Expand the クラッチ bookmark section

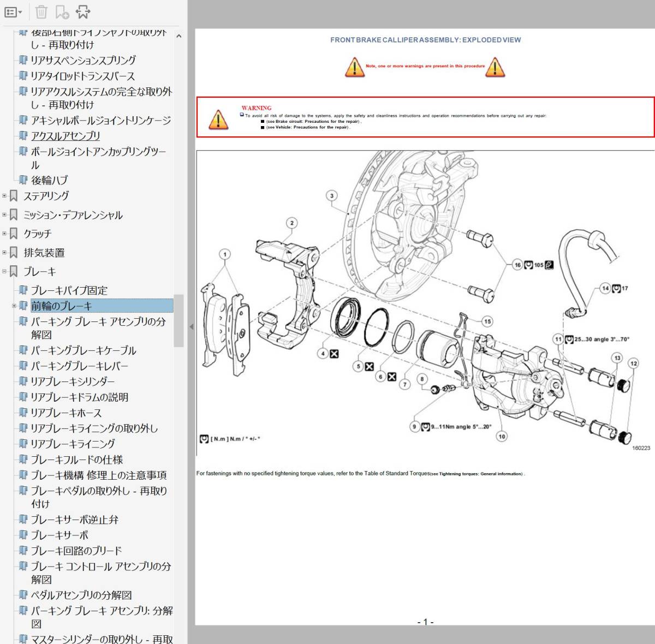pyautogui.click(x=5, y=234)
